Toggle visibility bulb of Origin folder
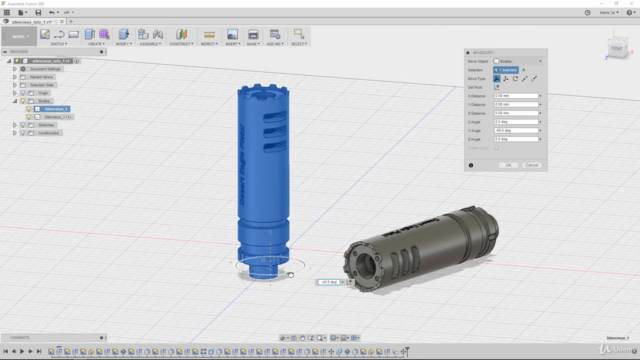Viewport: 640px width, 360px height. coord(23,93)
